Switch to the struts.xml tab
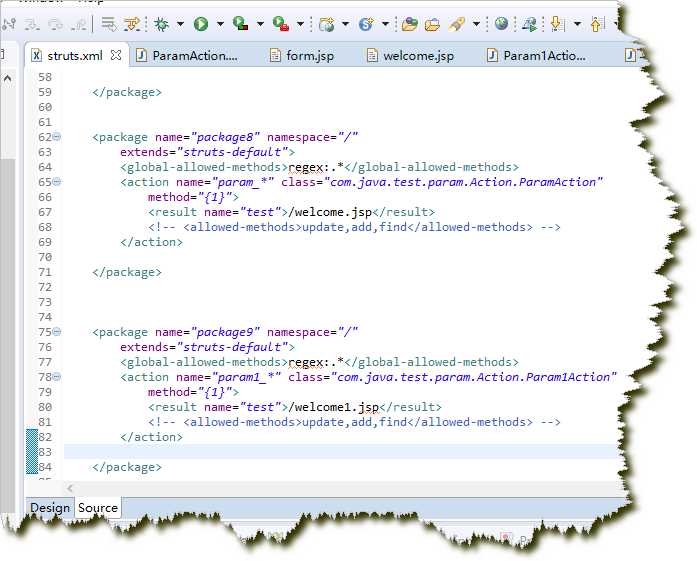The height and width of the screenshot is (561, 697). (75, 56)
